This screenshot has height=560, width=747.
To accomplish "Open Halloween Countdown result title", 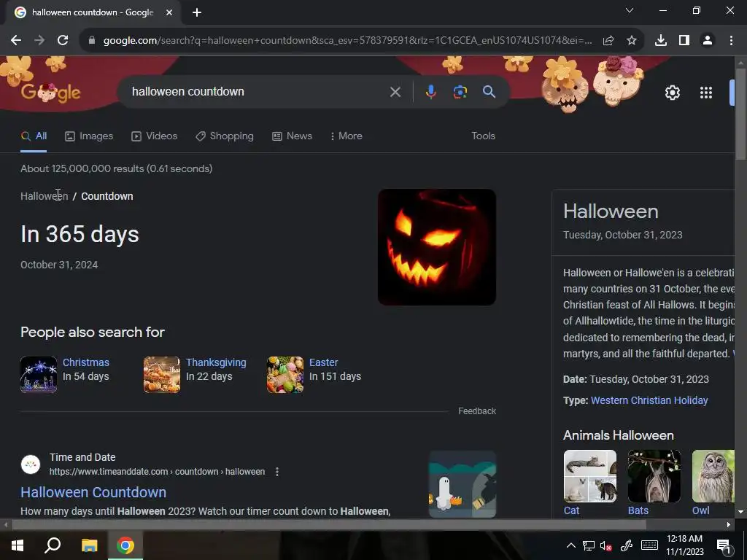I will 93,492.
